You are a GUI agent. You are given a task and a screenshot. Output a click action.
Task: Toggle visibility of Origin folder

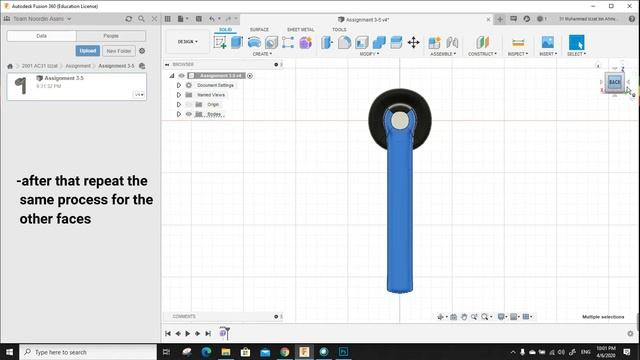(x=189, y=104)
